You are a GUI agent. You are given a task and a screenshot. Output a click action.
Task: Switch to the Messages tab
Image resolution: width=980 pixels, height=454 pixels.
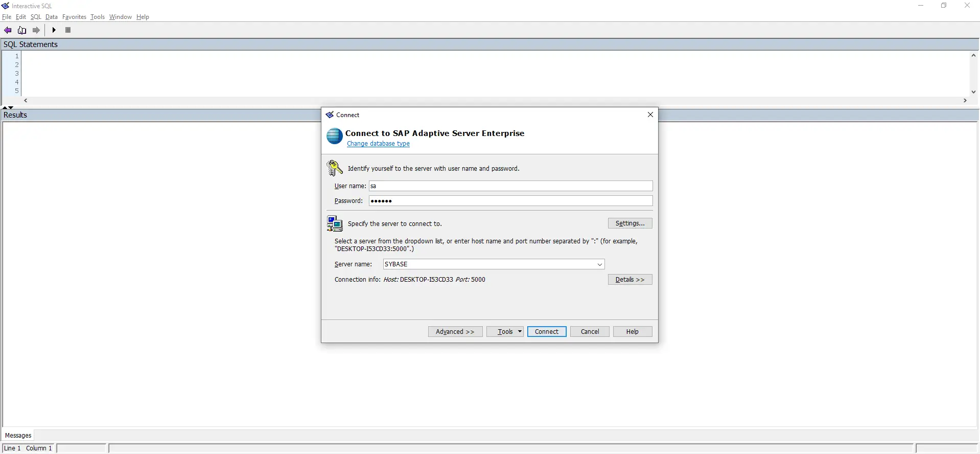pyautogui.click(x=18, y=436)
